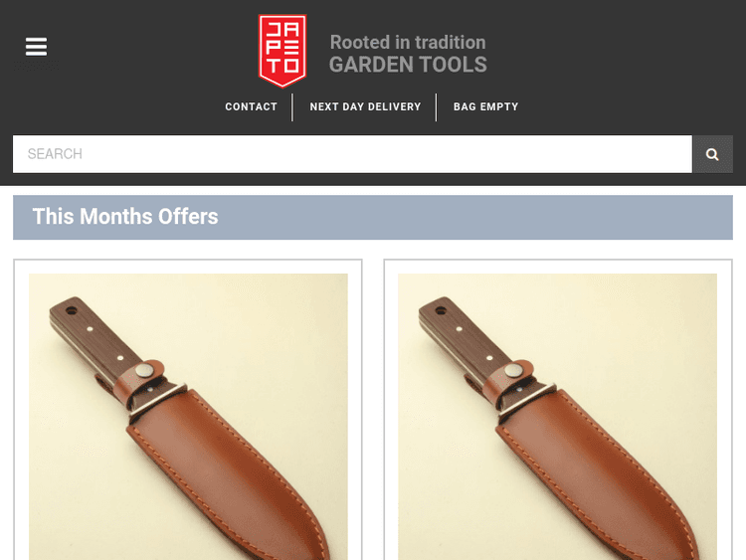Click the magnifying glass search button

pyautogui.click(x=712, y=154)
